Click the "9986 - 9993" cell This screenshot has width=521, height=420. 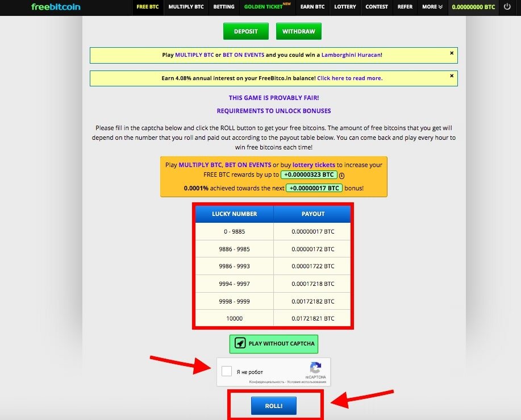234,266
